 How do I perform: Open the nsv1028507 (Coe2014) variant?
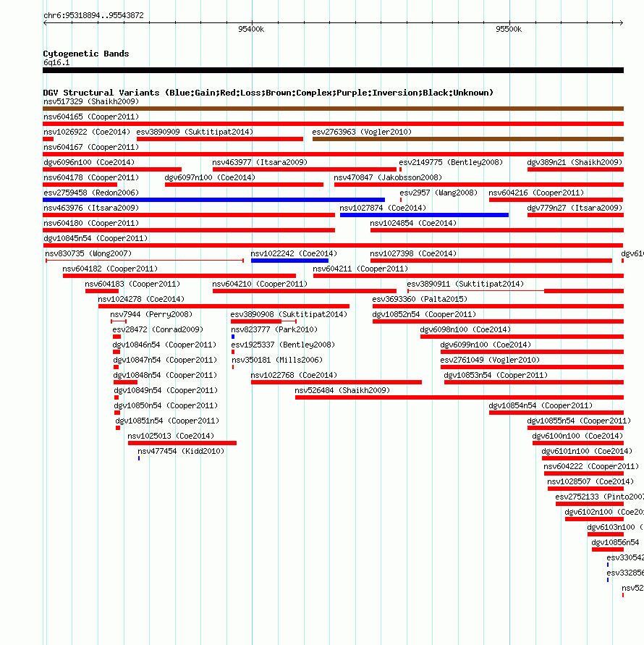pos(590,482)
